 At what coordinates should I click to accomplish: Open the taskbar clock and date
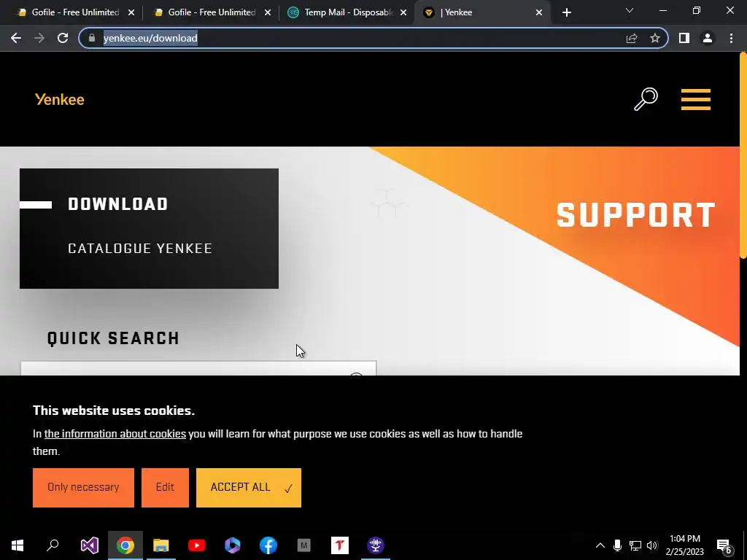pos(684,545)
